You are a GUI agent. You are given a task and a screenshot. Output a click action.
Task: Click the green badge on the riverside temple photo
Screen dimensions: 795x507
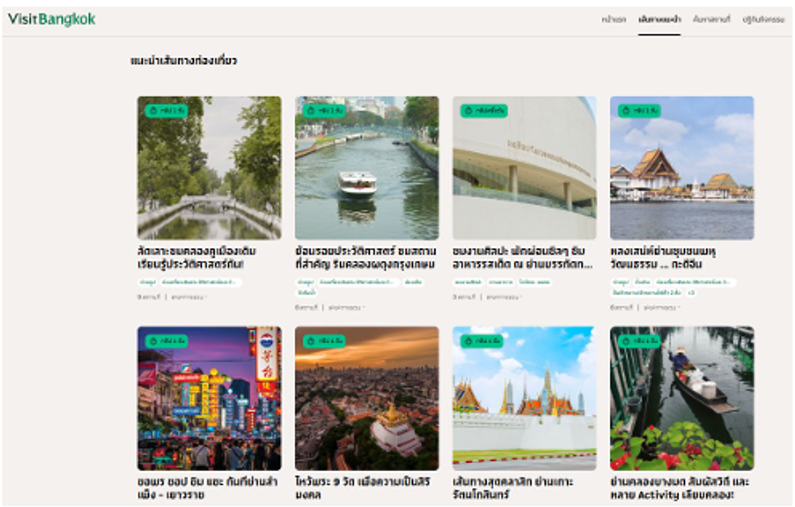pyautogui.click(x=638, y=111)
